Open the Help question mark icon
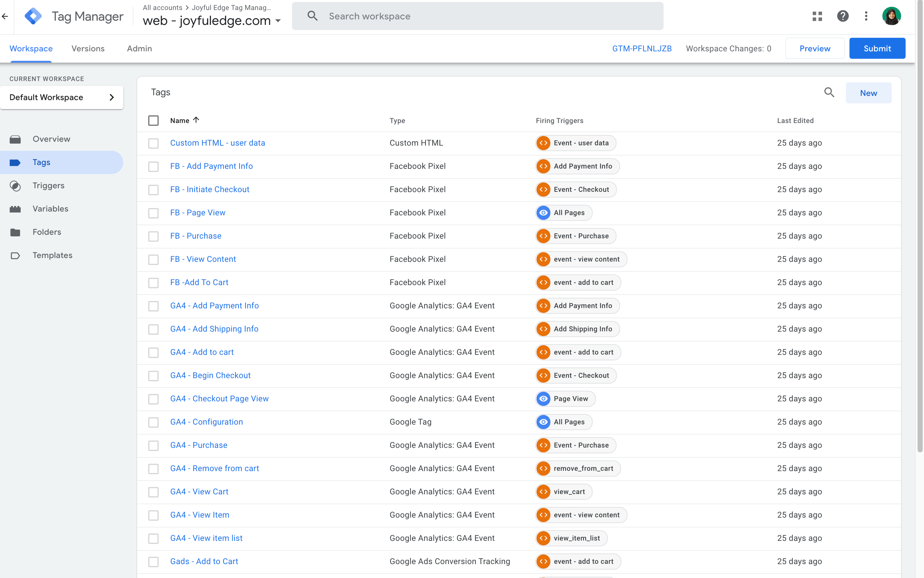This screenshot has height=578, width=924. click(843, 16)
